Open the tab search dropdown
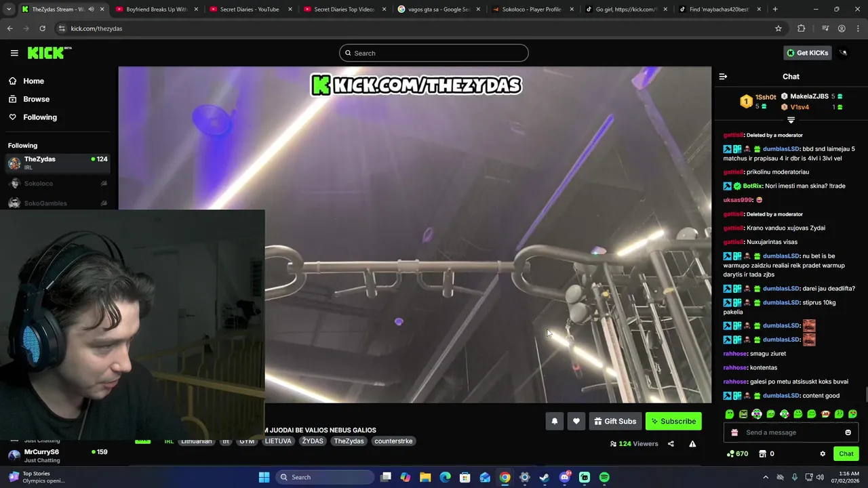Image resolution: width=868 pixels, height=488 pixels. coord(8,9)
